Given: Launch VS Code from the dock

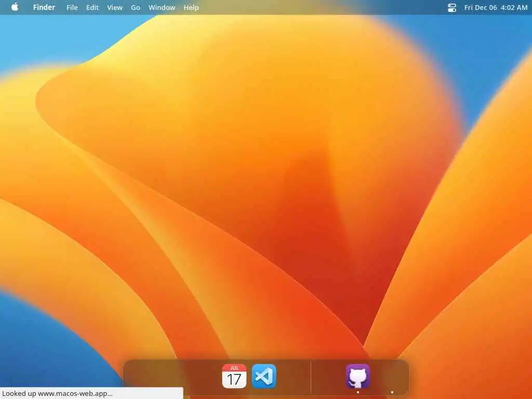Looking at the screenshot, I should coord(264,376).
